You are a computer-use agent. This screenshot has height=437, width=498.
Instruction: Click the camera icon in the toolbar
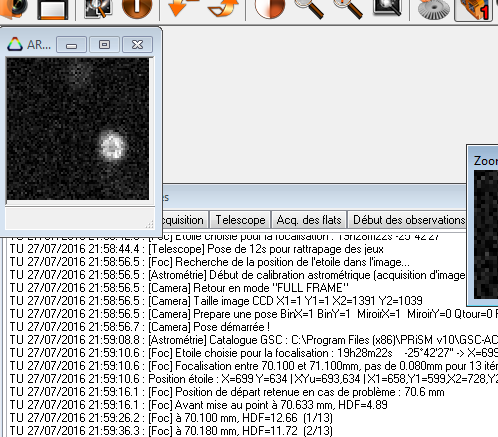click(x=13, y=8)
